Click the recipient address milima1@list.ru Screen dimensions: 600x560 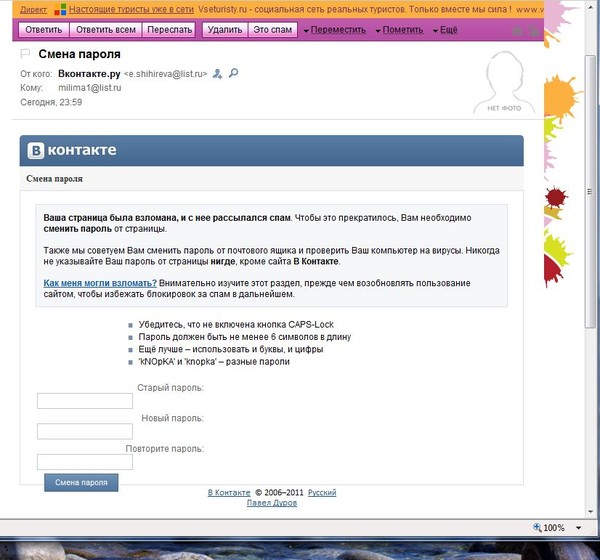pos(90,88)
